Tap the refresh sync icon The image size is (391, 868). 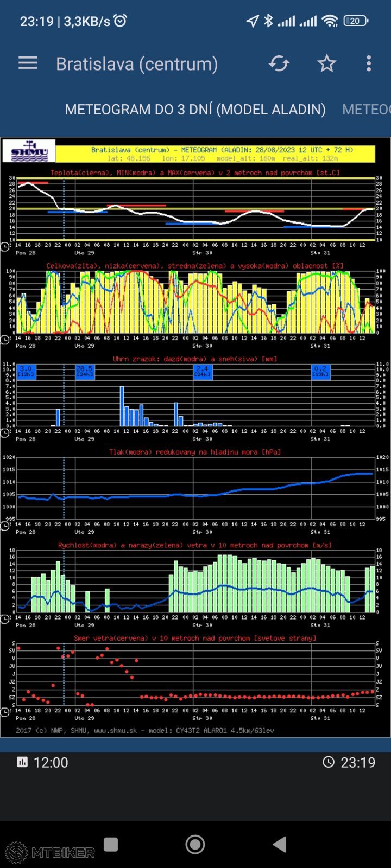coord(279,63)
